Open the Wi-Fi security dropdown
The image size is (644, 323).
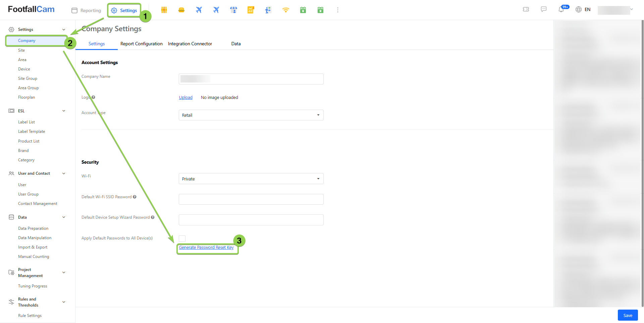(251, 179)
